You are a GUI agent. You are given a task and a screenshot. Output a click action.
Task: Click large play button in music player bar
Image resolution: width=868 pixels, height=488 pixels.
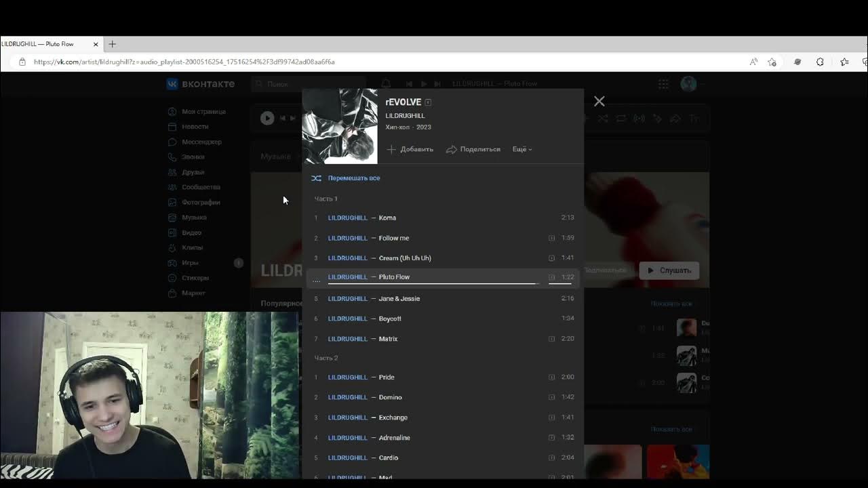(267, 118)
